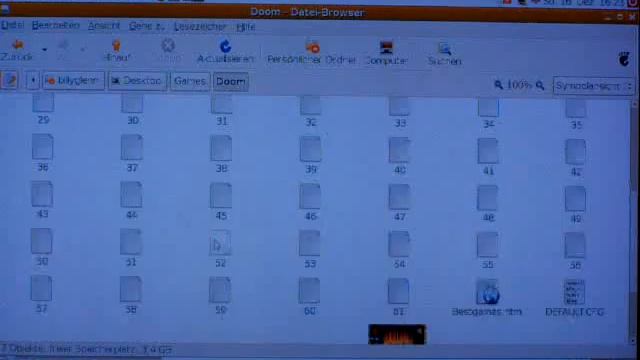Click the window menu icon in title bar
The image size is (640, 360).
pos(5,8)
